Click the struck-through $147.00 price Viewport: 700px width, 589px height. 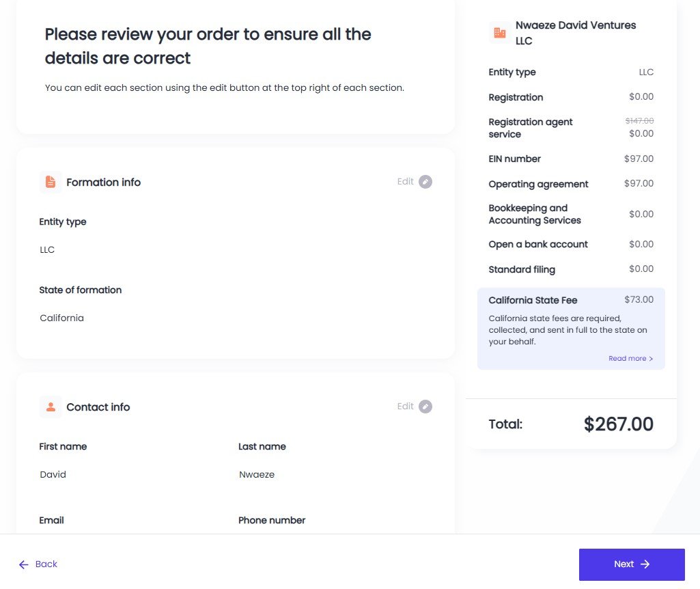(639, 120)
